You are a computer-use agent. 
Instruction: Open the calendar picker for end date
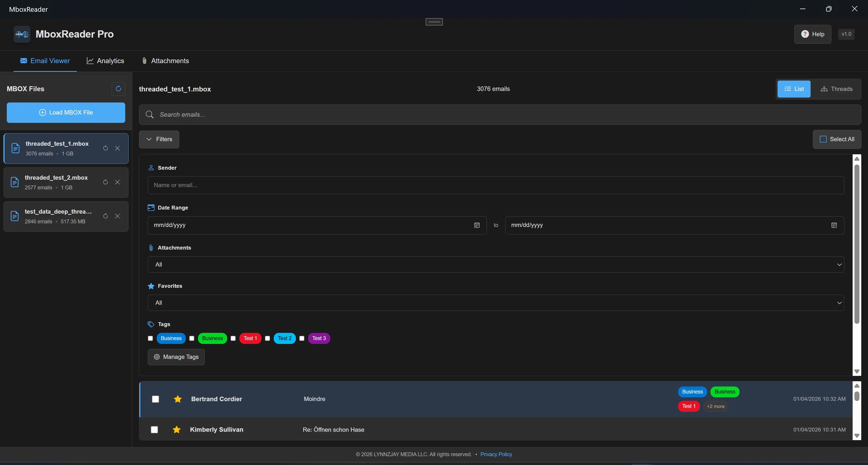(834, 225)
